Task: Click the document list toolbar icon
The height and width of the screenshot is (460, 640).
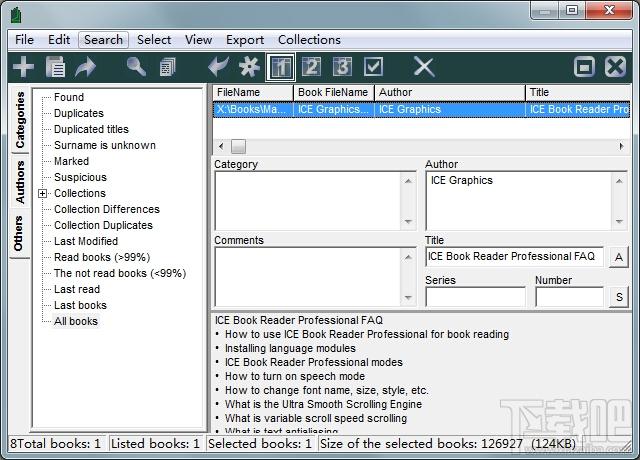Action: pos(55,67)
